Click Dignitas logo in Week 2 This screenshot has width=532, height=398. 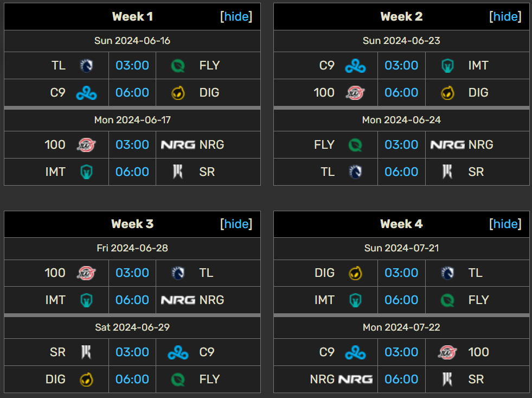pyautogui.click(x=447, y=93)
